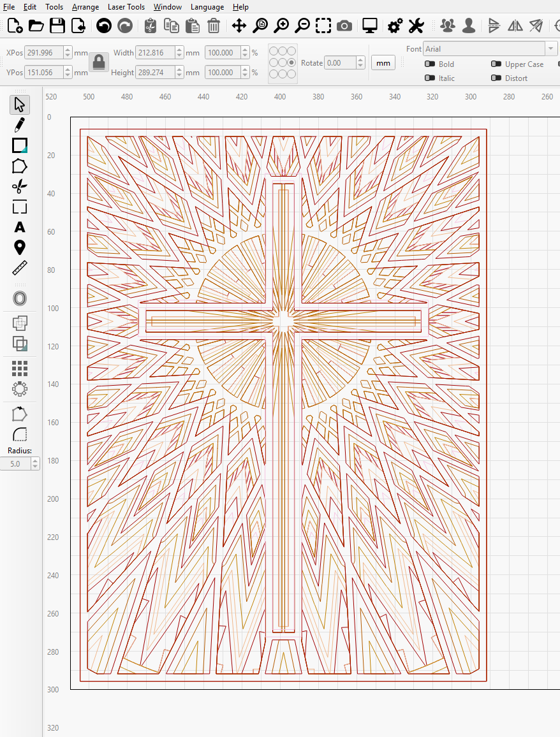Open the Laser Tools menu
Screen dimensions: 560x737
126,7
